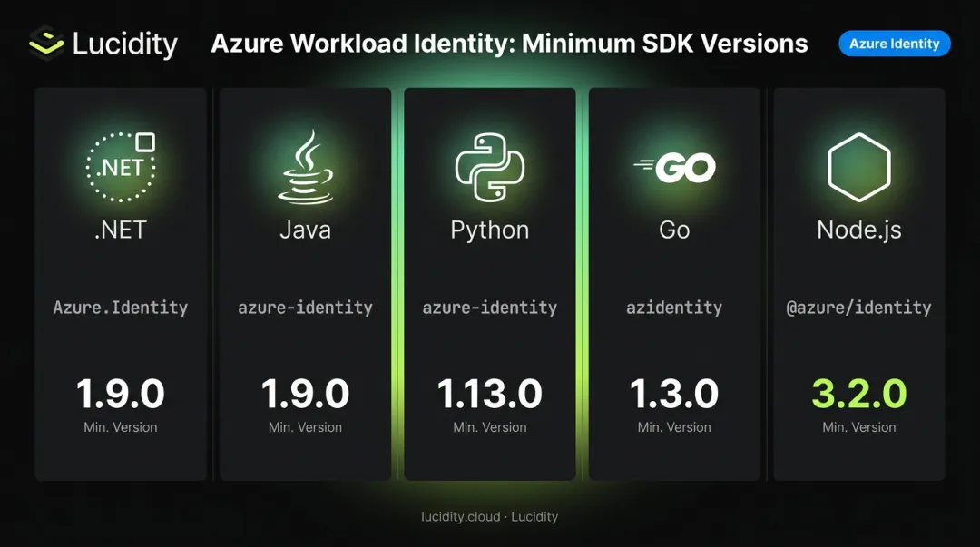Image resolution: width=980 pixels, height=547 pixels.
Task: Click the 'Node.js' language label
Action: click(859, 230)
